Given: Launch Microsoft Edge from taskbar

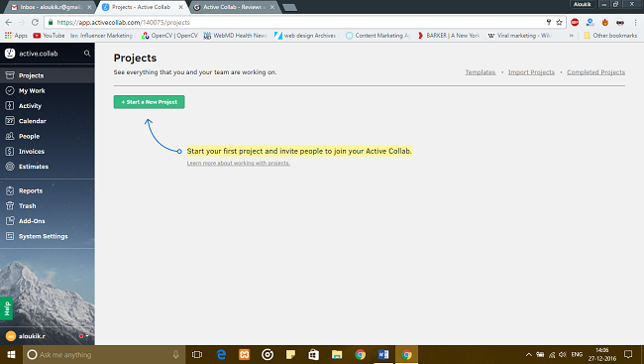Looking at the screenshot, I should (x=221, y=354).
